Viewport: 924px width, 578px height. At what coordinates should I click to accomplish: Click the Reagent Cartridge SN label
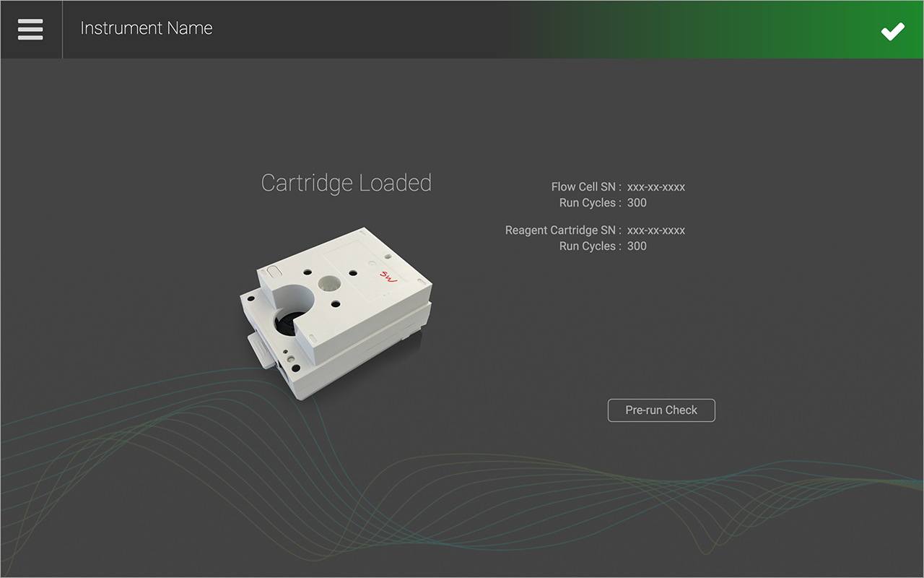(x=562, y=230)
